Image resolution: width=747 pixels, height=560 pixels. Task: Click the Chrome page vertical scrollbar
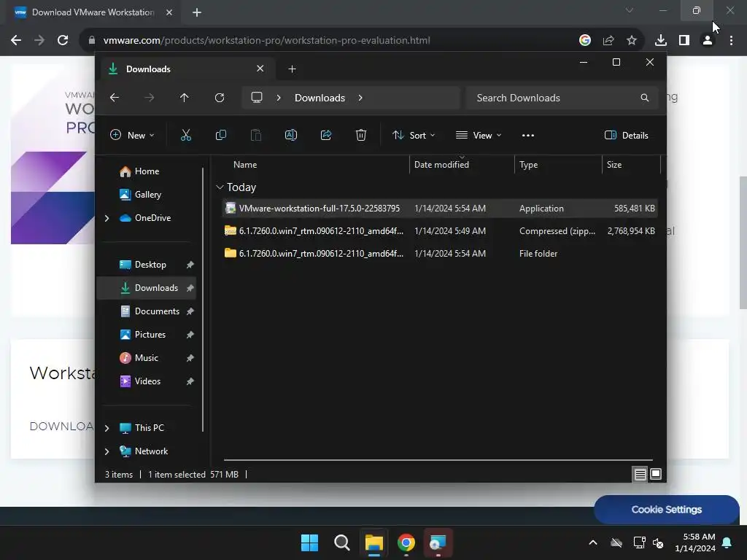coord(743,243)
